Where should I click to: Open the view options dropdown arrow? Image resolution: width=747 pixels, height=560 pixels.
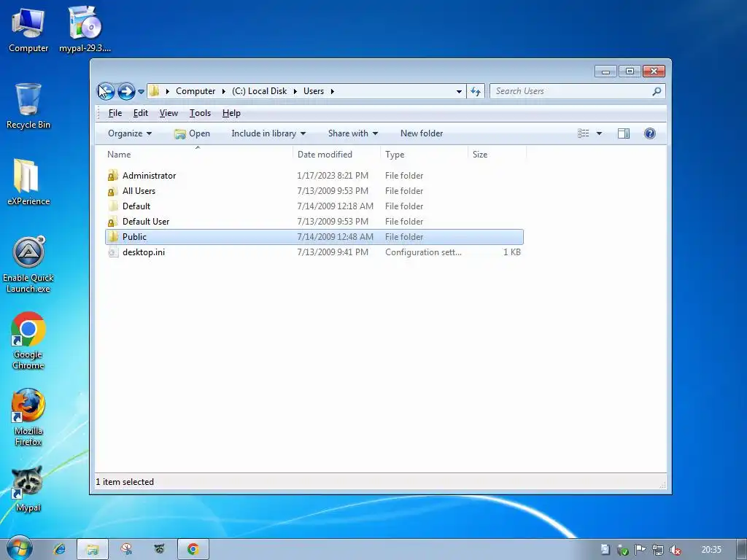(x=599, y=133)
